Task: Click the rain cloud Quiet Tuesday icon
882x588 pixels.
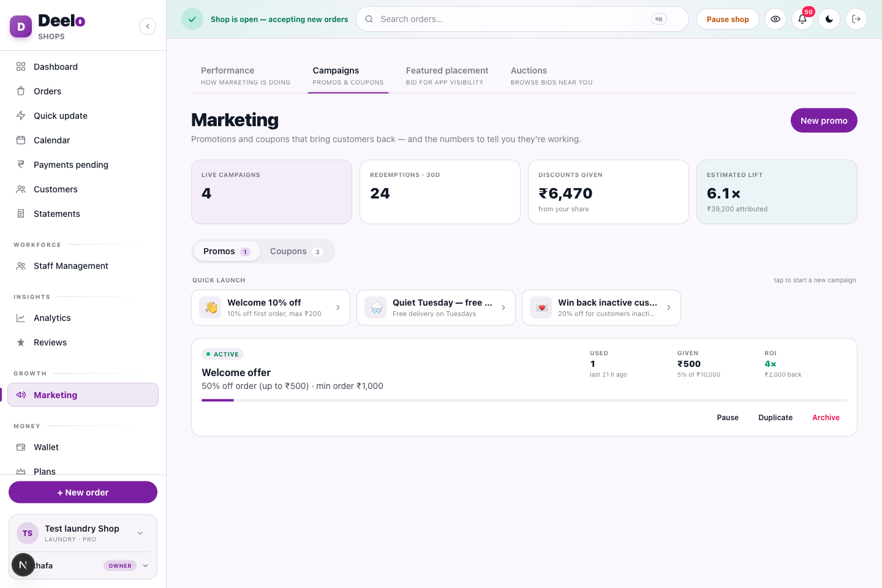Action: click(x=376, y=307)
